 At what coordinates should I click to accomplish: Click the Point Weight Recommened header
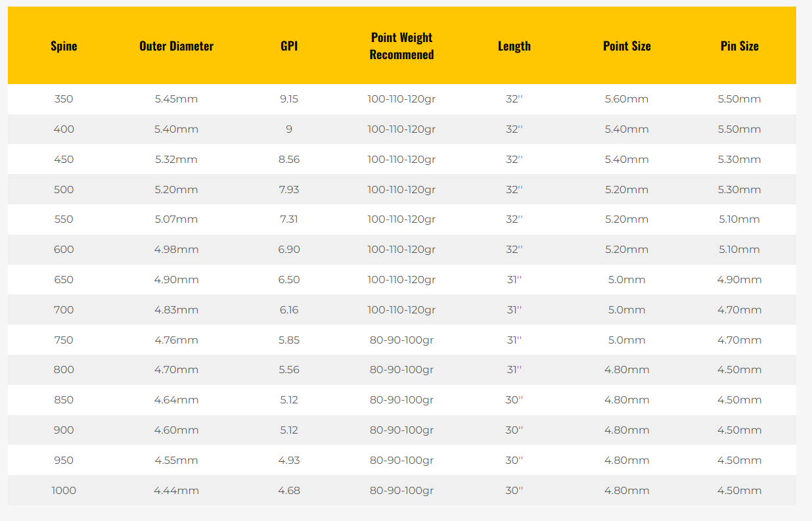click(401, 46)
